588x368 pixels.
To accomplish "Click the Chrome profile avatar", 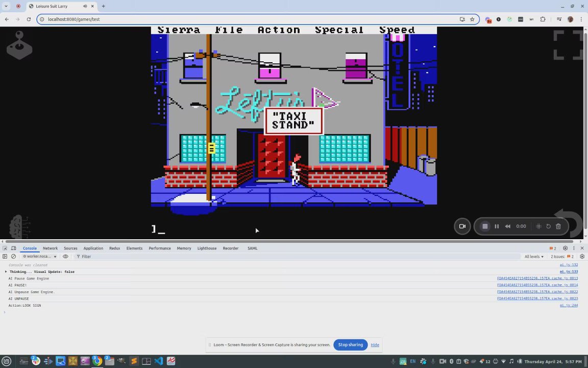I will 570,19.
